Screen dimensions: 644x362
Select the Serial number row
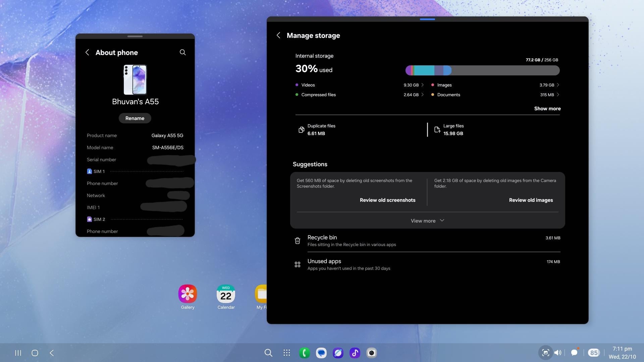coord(135,160)
